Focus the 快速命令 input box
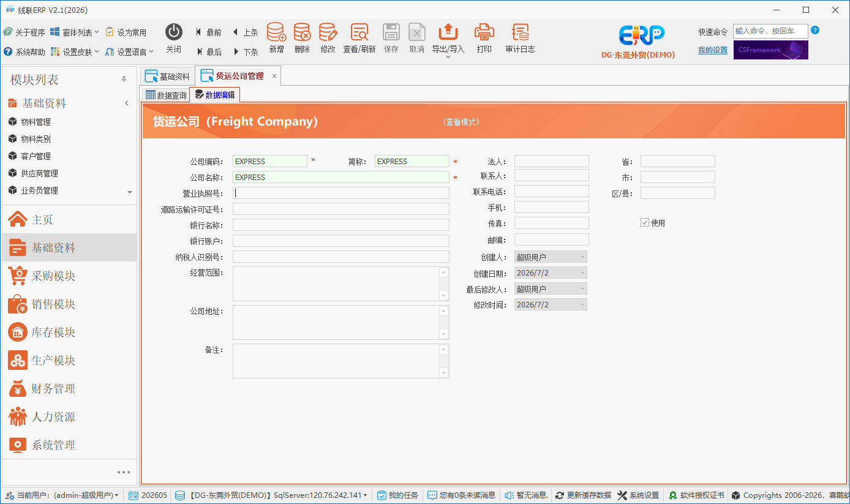Image resolution: width=850 pixels, height=504 pixels. click(771, 31)
